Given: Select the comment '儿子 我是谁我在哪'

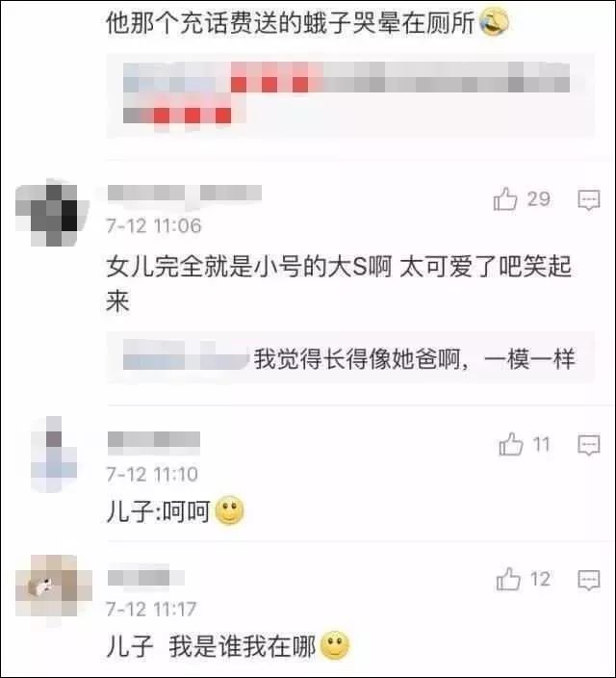Looking at the screenshot, I should (211, 647).
